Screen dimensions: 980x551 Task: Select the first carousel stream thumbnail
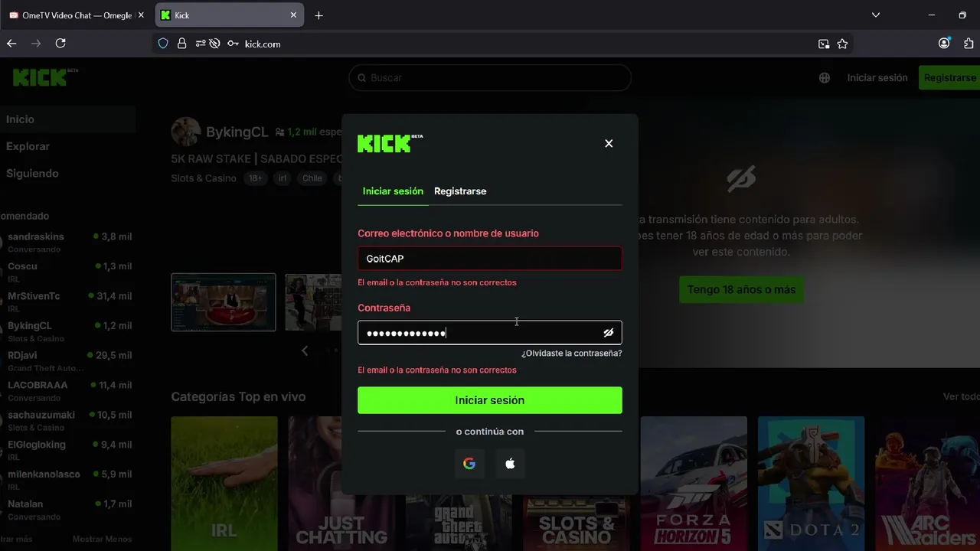224,302
